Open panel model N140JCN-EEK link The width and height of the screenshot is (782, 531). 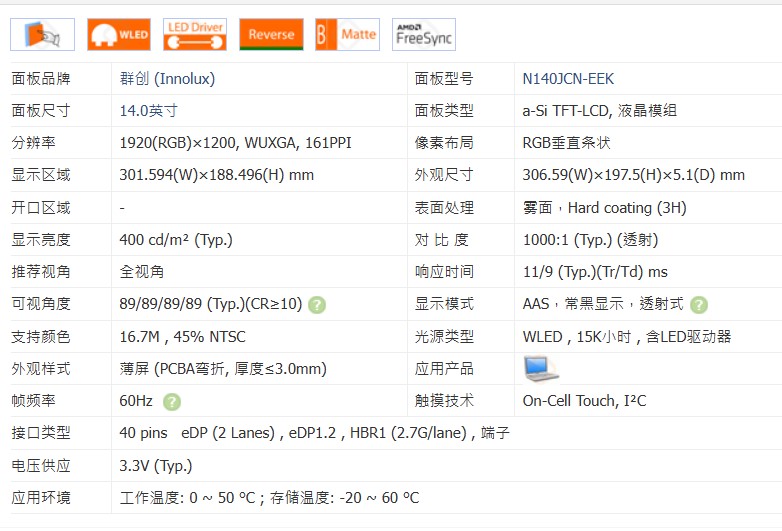click(x=568, y=79)
